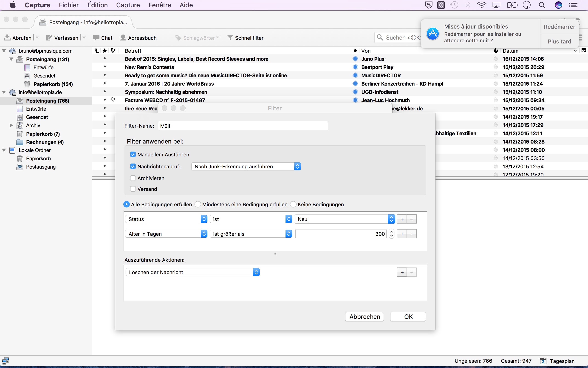Add another action with the plus button

point(402,272)
